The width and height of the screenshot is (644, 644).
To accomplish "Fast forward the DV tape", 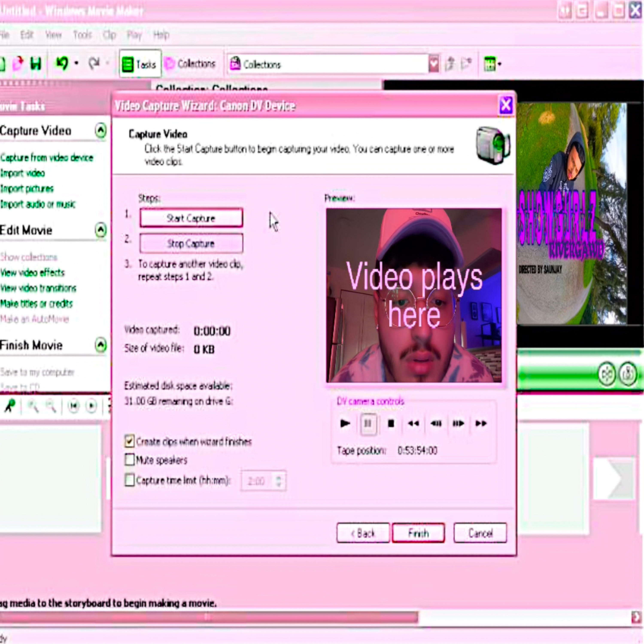I will tap(481, 424).
